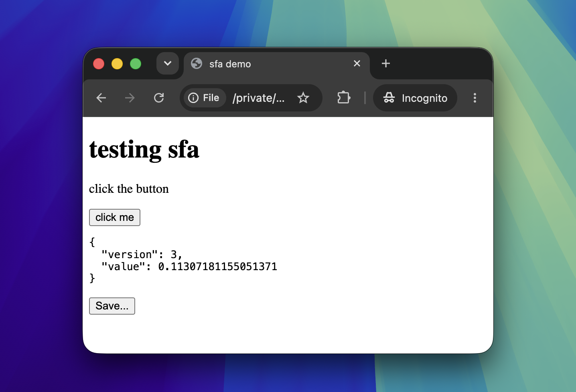Bookmark this page with the star icon
Viewport: 576px width, 392px height.
[303, 98]
